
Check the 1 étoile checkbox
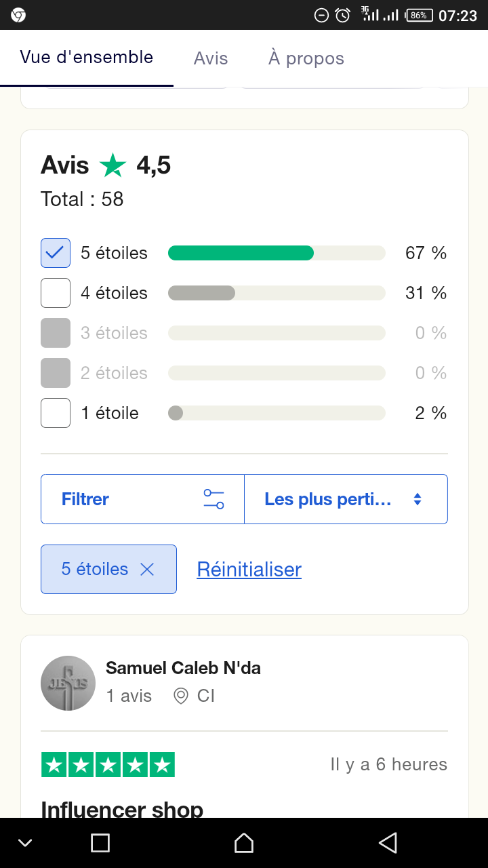[x=56, y=413]
